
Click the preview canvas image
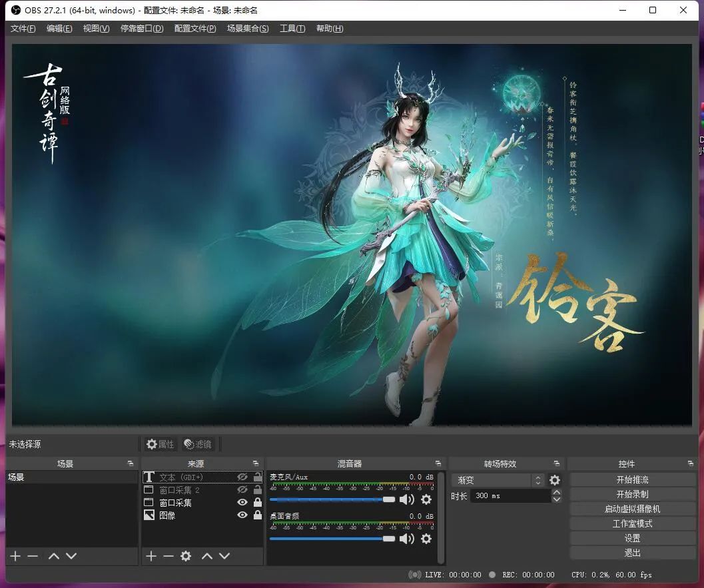coord(352,234)
